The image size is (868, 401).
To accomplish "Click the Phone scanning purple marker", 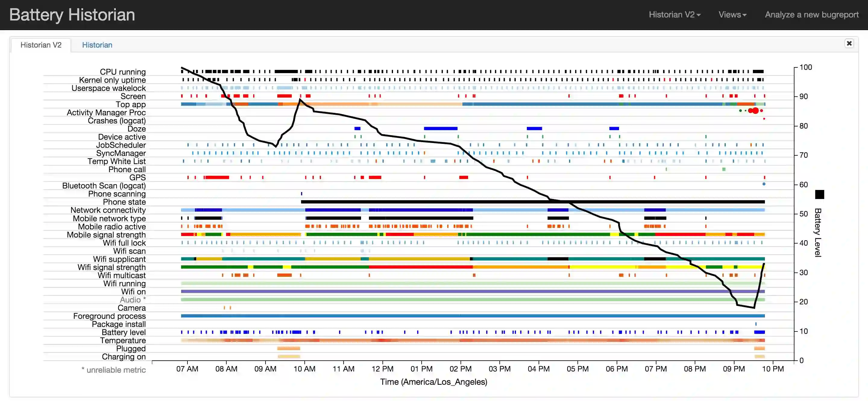I will pos(302,194).
